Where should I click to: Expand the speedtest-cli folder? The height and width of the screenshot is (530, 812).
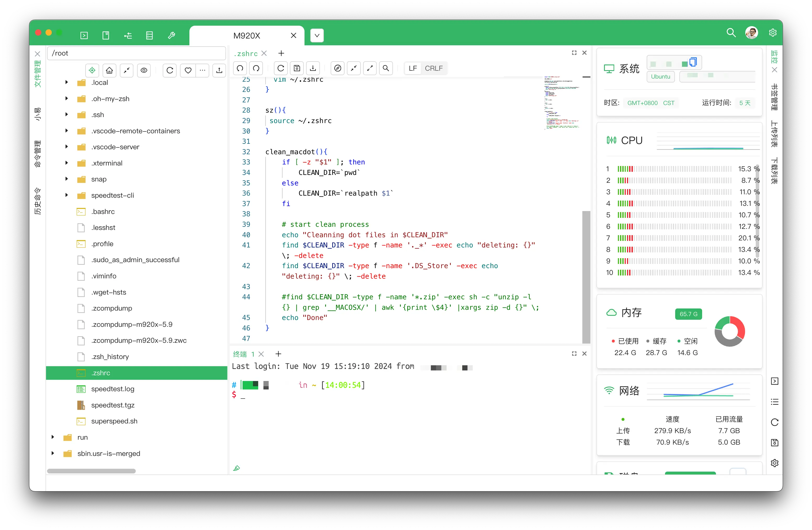pyautogui.click(x=66, y=195)
